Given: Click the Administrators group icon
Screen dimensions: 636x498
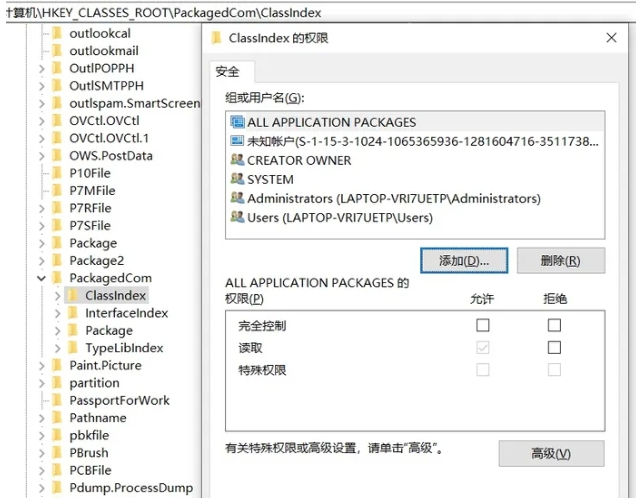Looking at the screenshot, I should [x=237, y=198].
